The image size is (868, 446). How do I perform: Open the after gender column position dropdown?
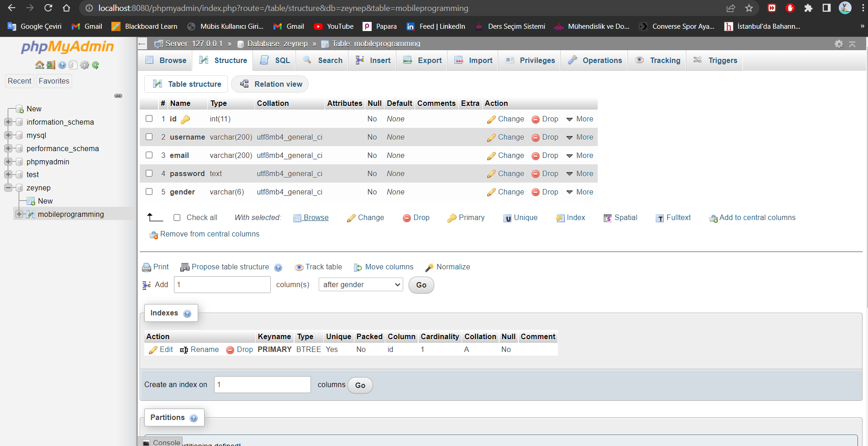[x=360, y=284]
